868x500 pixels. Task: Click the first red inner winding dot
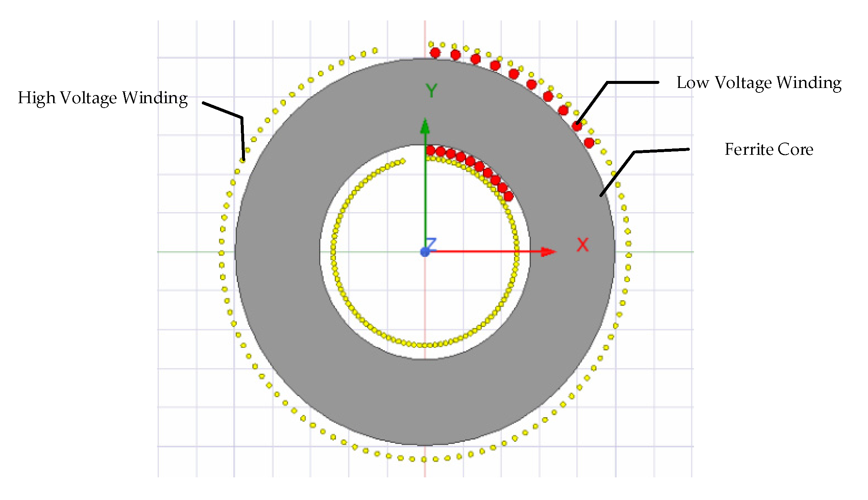point(430,150)
